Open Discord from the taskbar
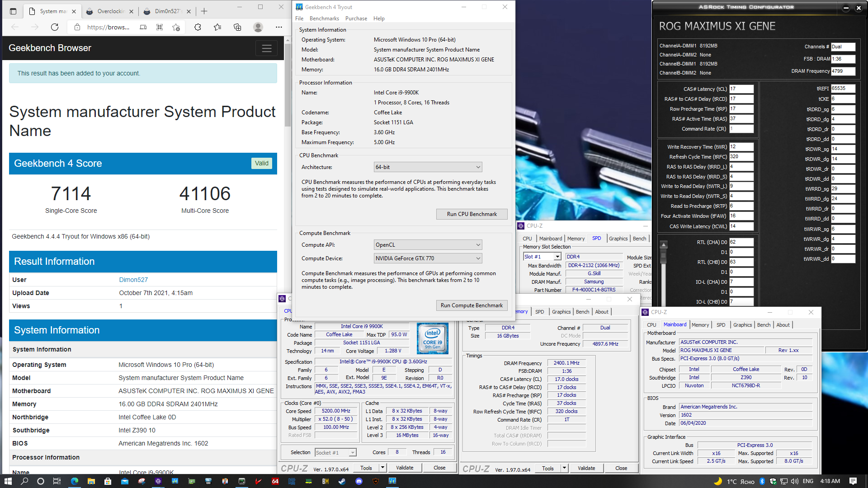The image size is (868, 488). 359,481
